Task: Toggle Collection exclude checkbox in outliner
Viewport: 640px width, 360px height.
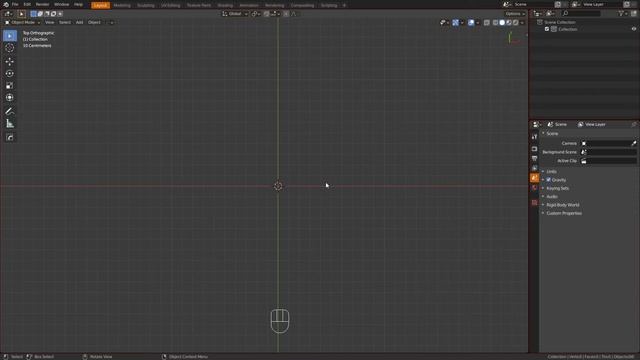Action: (547, 29)
